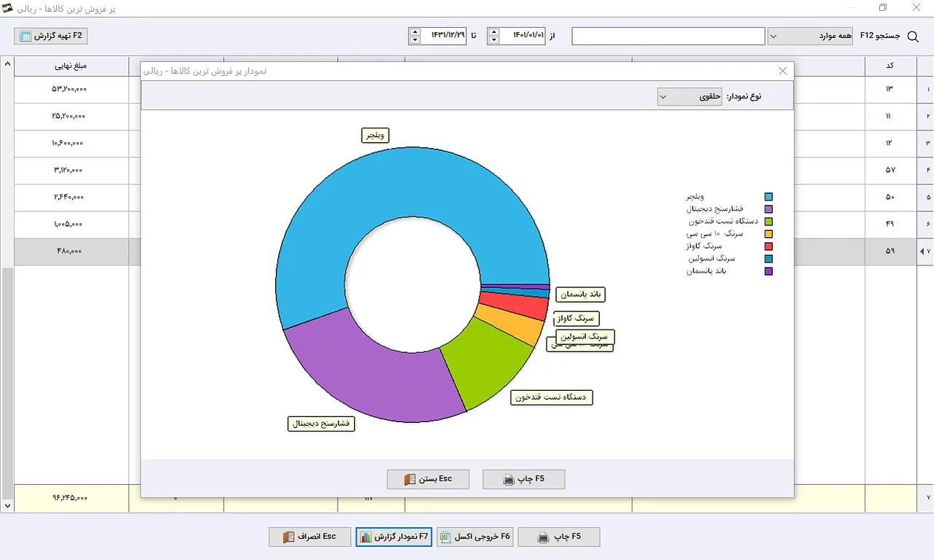
Task: Open the همه موارد search filter dropdown
Action: 810,36
